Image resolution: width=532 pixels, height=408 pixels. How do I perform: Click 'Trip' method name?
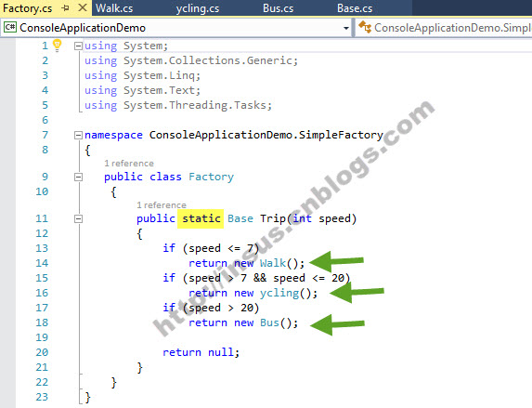pos(273,218)
